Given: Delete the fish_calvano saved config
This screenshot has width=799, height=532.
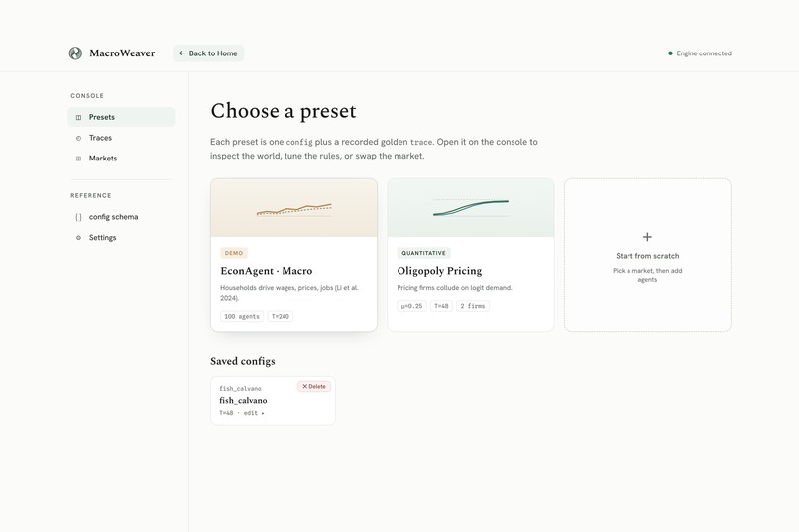Looking at the screenshot, I should (x=314, y=387).
